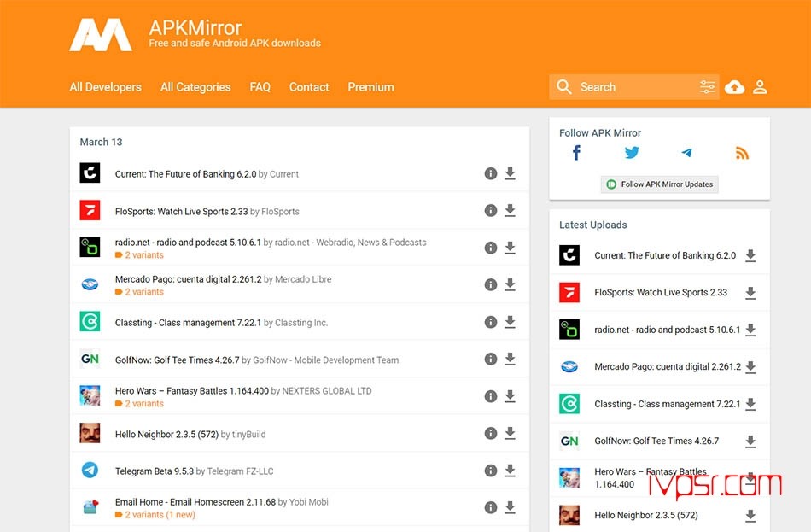This screenshot has height=532, width=811.
Task: Download Hello Neighbor from main list
Action: tap(510, 433)
